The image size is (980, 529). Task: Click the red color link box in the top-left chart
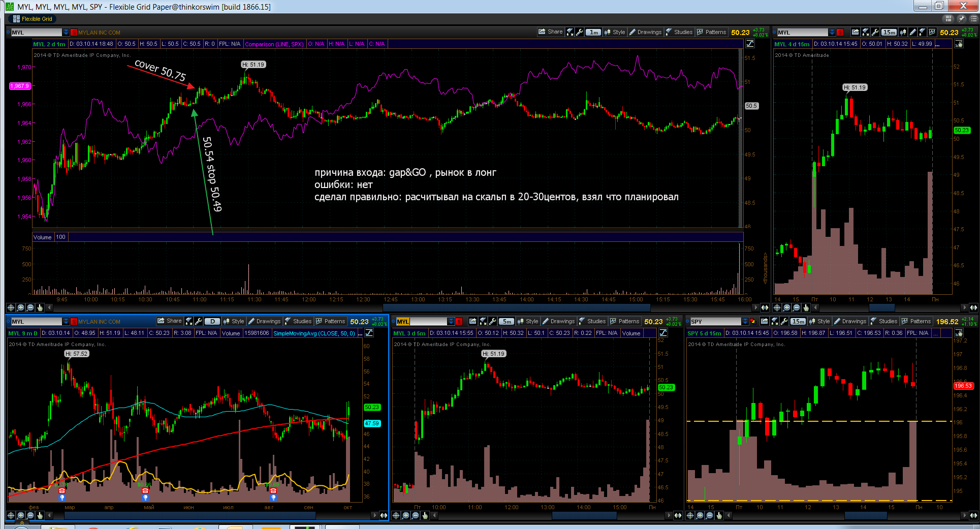74,33
